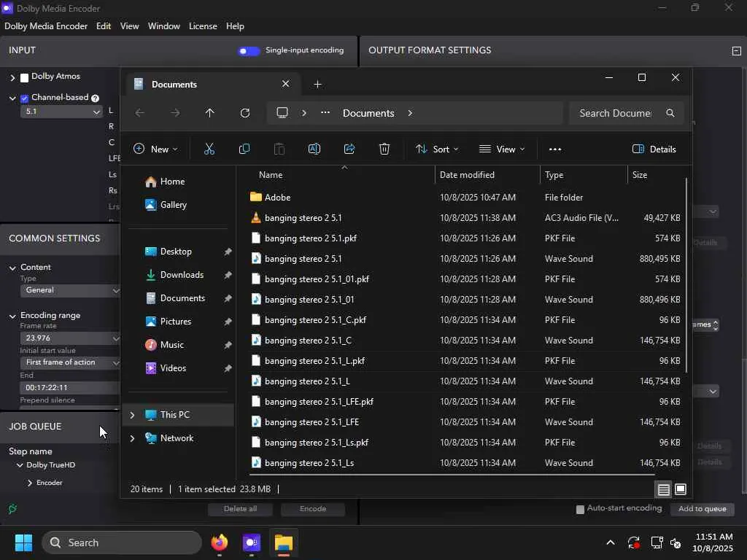747x560 pixels.
Task: Open the Edit menu
Action: pyautogui.click(x=104, y=26)
